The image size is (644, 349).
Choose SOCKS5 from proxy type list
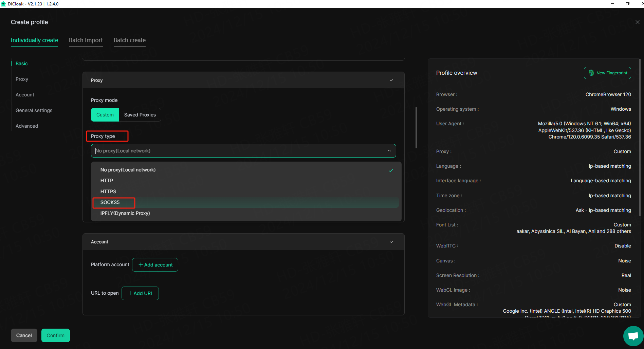110,202
